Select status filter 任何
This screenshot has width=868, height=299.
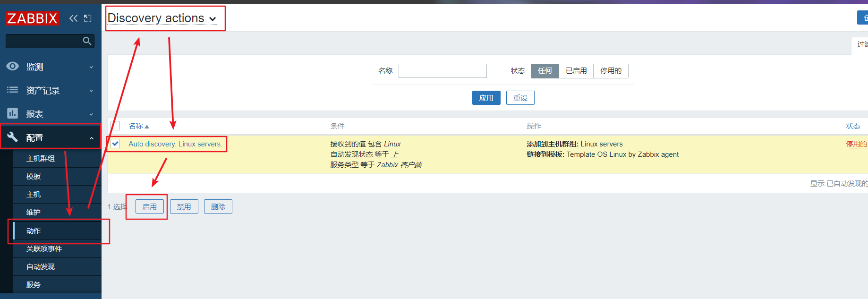coord(545,71)
